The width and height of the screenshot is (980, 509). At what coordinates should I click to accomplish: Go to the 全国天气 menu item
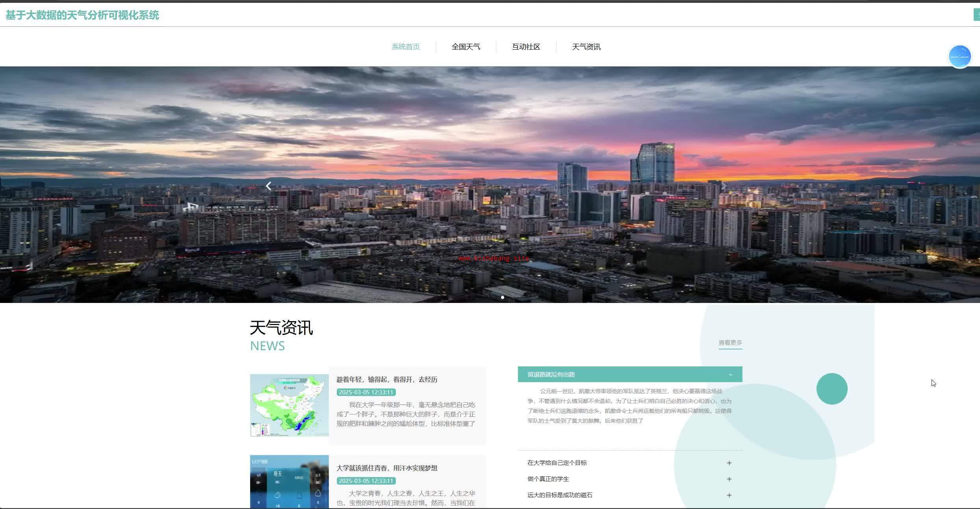click(466, 47)
